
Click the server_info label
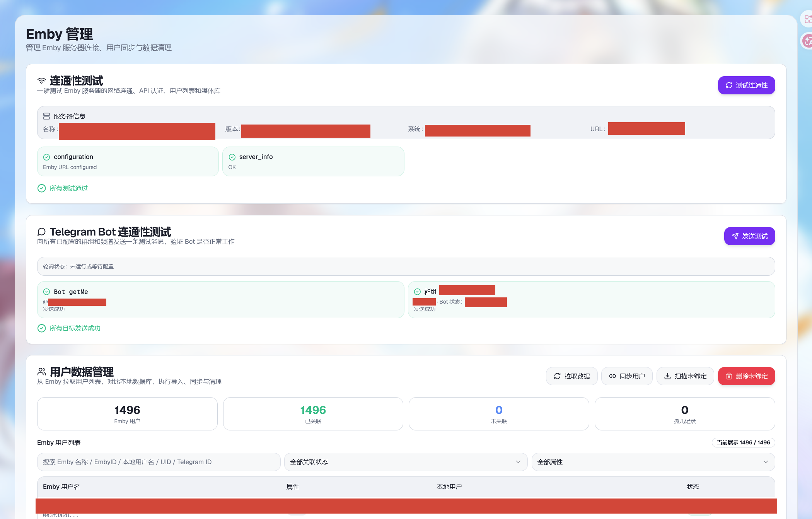(256, 157)
